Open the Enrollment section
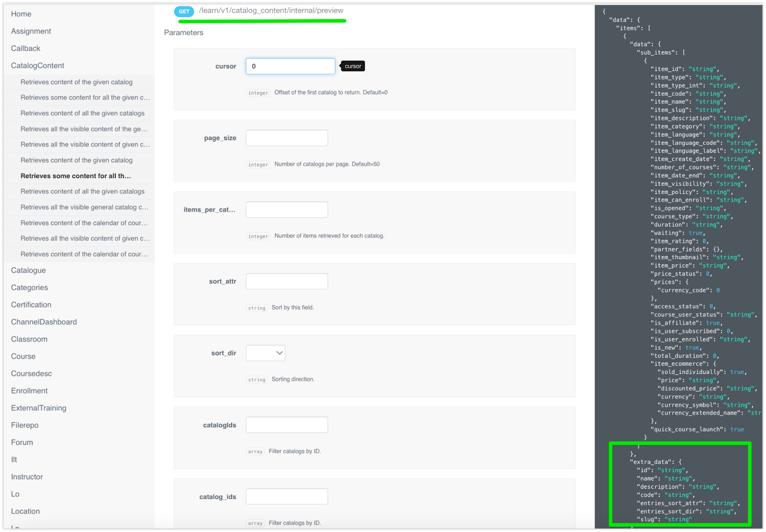The width and height of the screenshot is (766, 532). point(29,390)
